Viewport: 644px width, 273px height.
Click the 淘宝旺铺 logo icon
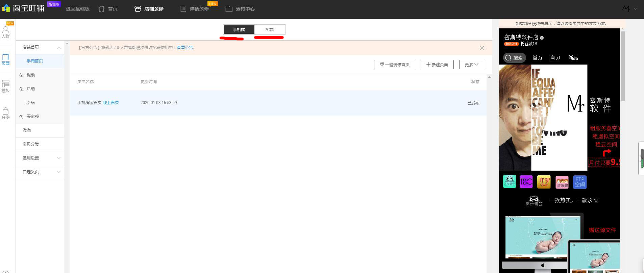pyautogui.click(x=6, y=8)
